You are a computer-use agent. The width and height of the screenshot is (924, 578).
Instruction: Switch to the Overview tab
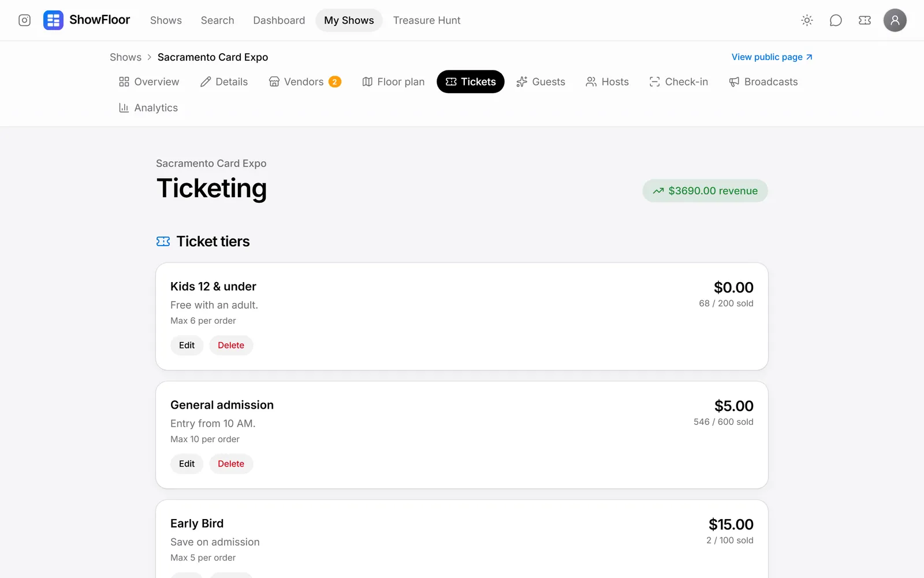149,81
